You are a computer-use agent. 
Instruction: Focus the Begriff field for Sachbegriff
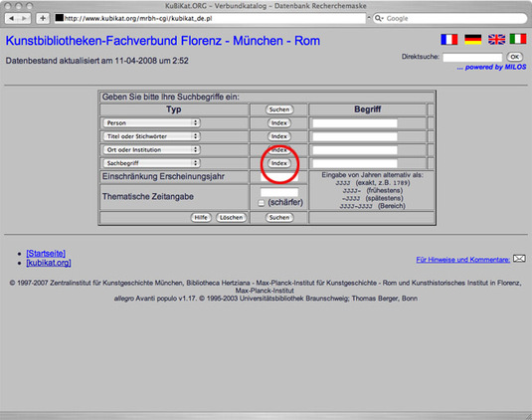(x=355, y=163)
